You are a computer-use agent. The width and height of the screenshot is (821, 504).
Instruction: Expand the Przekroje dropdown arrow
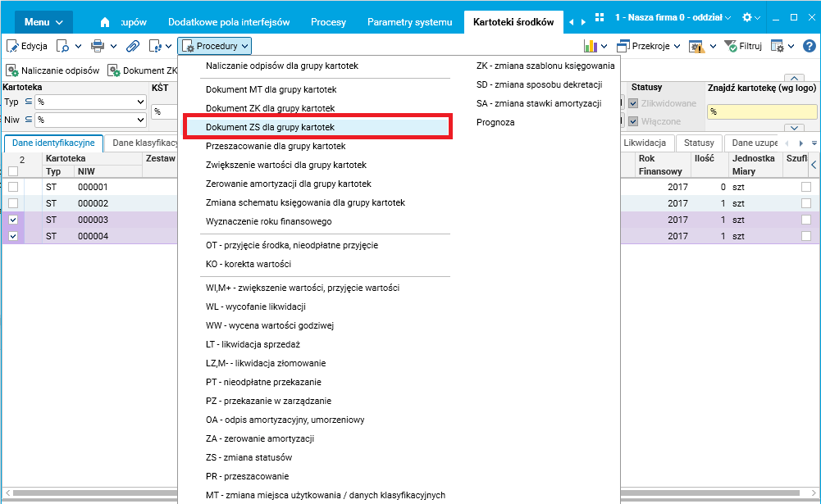pos(677,46)
